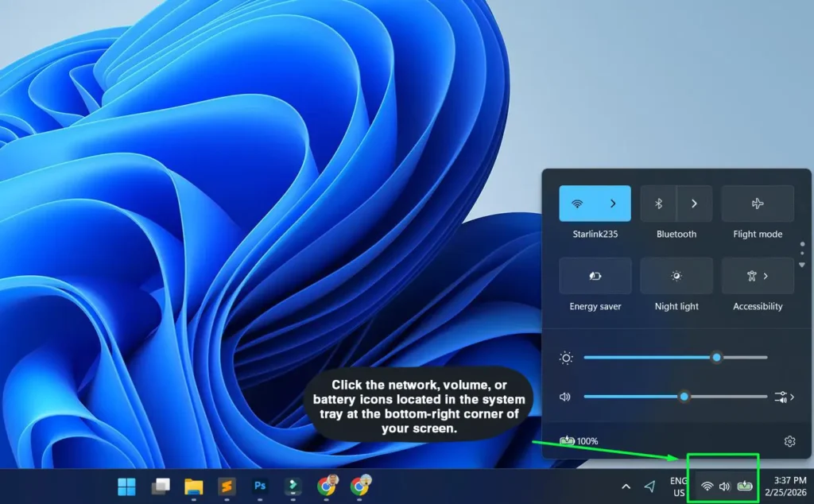Viewport: 814px width, 504px height.
Task: Open Settings via the gear icon
Action: pyautogui.click(x=791, y=441)
